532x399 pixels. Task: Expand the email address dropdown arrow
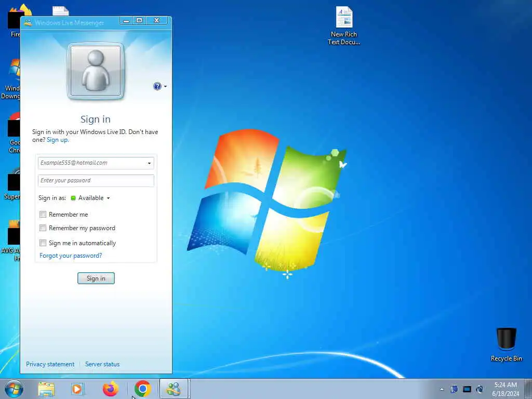(x=149, y=163)
